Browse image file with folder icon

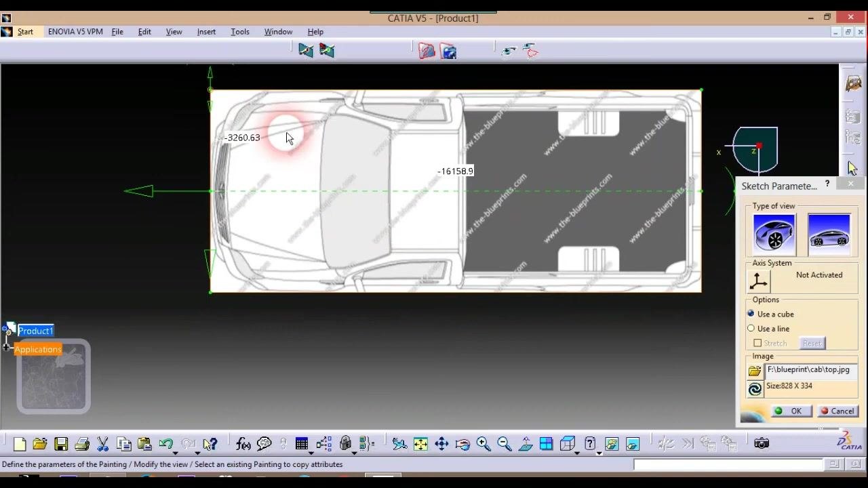click(x=755, y=371)
